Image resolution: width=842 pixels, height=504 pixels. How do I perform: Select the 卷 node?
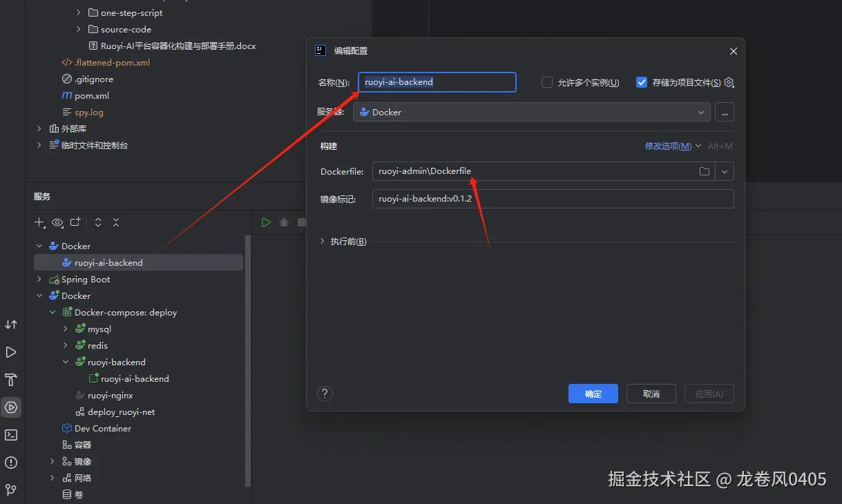click(x=78, y=494)
